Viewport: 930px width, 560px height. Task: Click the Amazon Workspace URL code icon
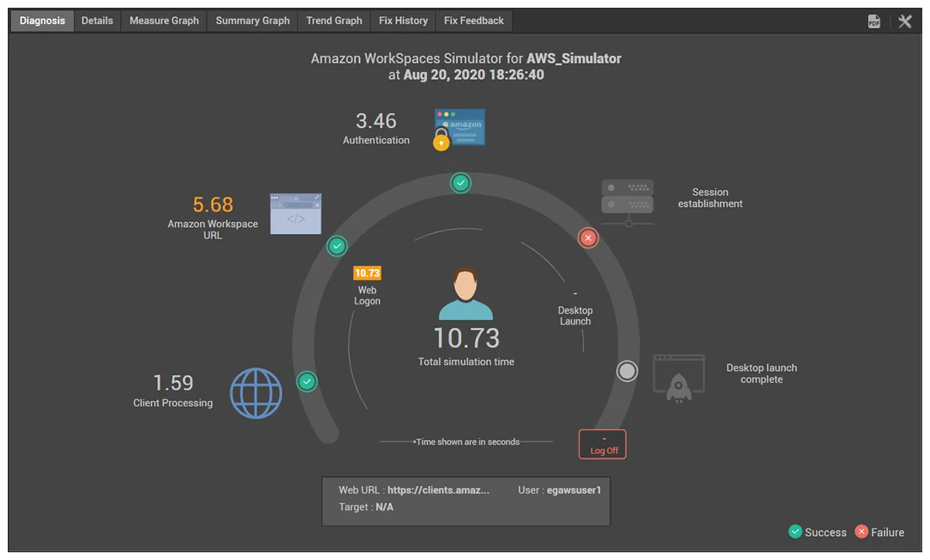pos(295,214)
